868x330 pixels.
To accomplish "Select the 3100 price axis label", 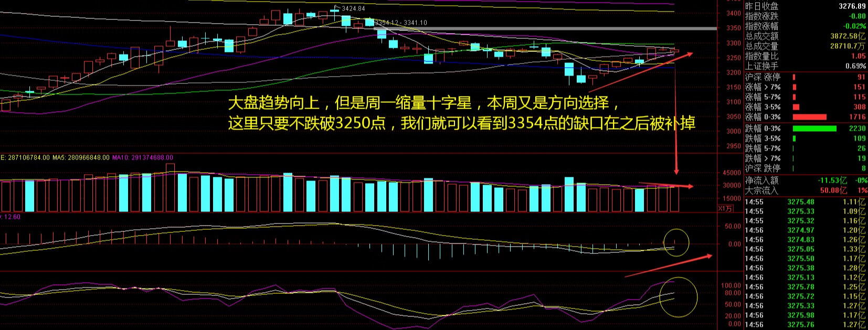I will tap(734, 102).
